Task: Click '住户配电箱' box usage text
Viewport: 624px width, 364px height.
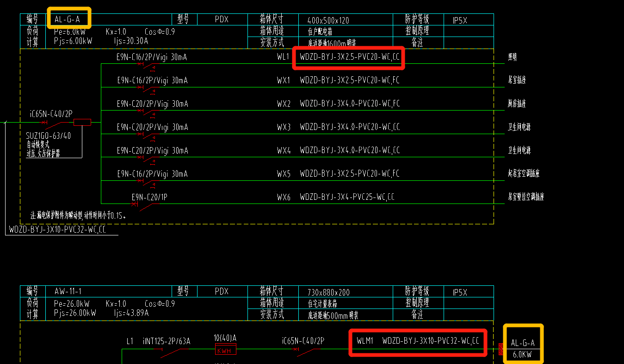Action: [320, 32]
